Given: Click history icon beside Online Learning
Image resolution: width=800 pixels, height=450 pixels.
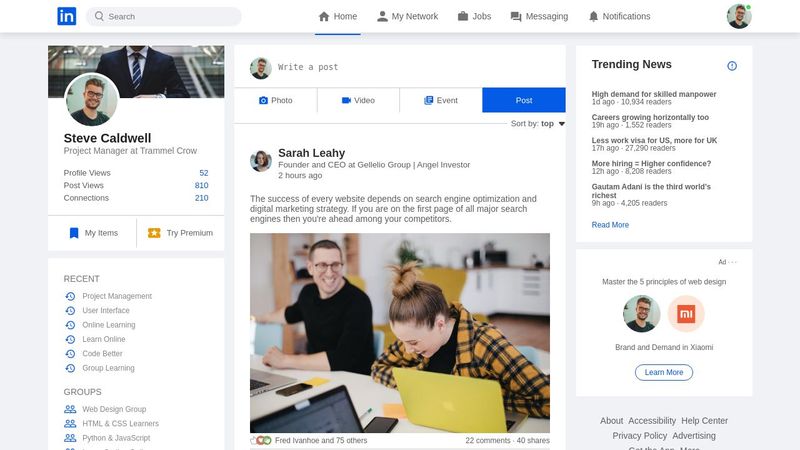Looking at the screenshot, I should [x=70, y=325].
